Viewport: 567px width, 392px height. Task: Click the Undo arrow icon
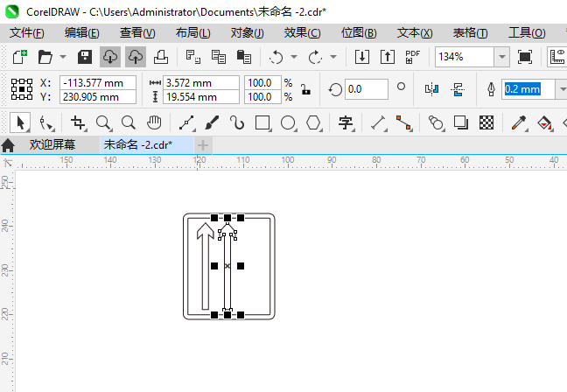[276, 57]
